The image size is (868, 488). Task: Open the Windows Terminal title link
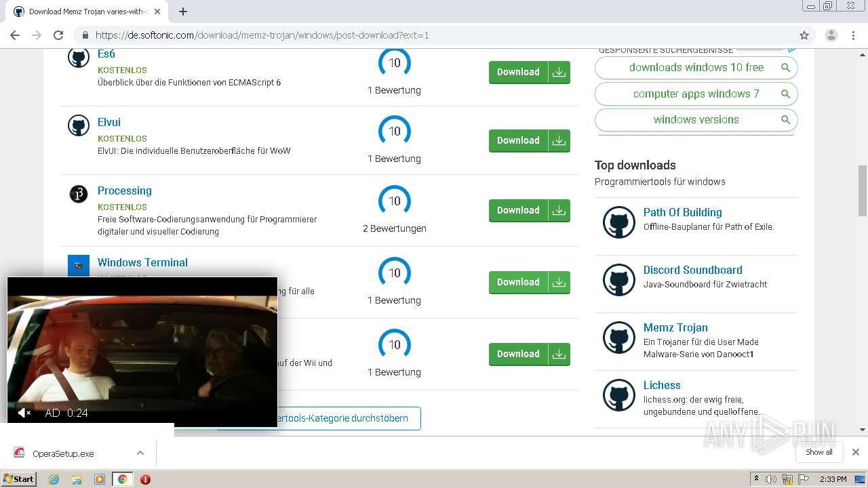click(x=142, y=262)
